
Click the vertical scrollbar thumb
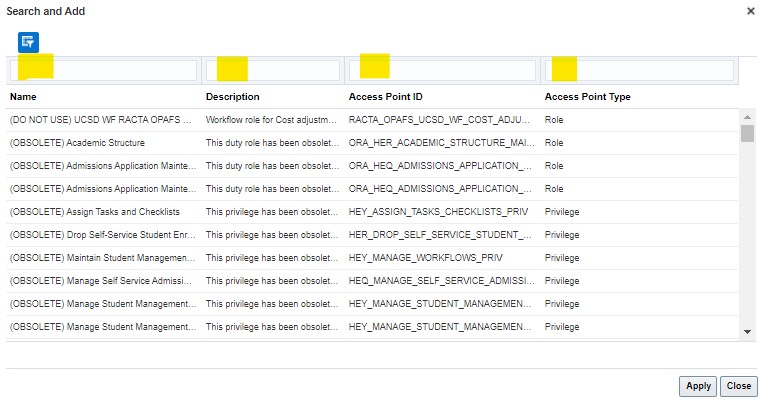pyautogui.click(x=747, y=134)
